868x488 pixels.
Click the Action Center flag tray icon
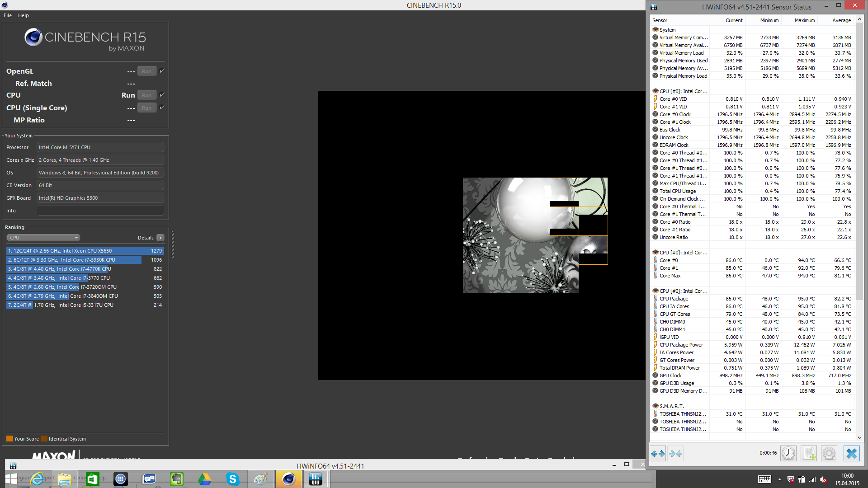791,479
